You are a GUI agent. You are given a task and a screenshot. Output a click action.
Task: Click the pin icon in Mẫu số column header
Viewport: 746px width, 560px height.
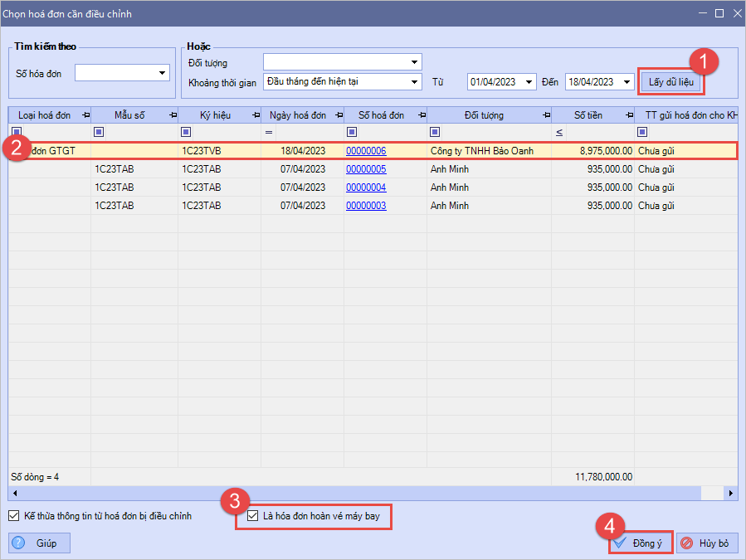point(173,115)
